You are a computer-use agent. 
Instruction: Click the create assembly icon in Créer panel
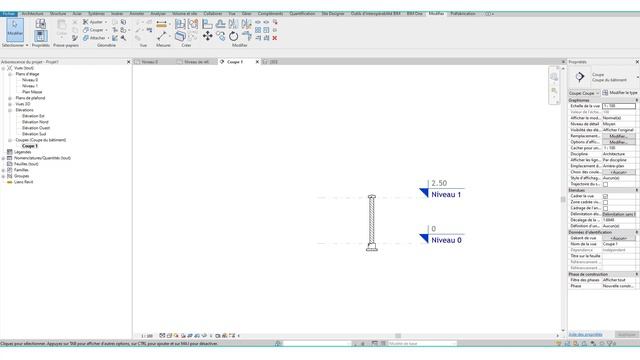point(180,24)
